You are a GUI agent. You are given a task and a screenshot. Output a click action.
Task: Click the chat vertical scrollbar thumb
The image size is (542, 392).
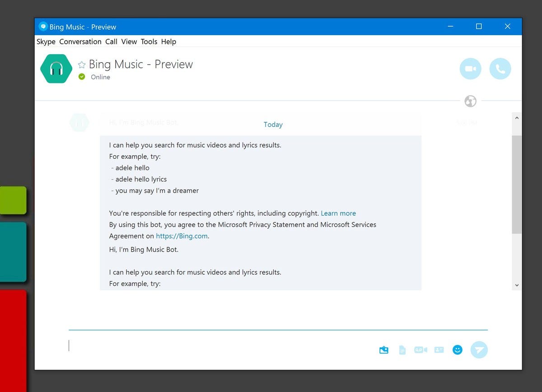(517, 184)
